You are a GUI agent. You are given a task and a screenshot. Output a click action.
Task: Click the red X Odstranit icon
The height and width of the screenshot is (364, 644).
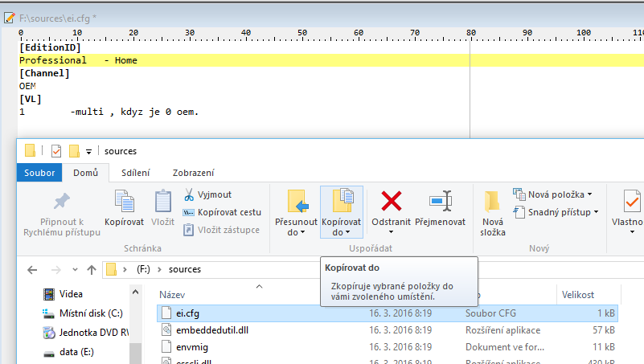(391, 201)
